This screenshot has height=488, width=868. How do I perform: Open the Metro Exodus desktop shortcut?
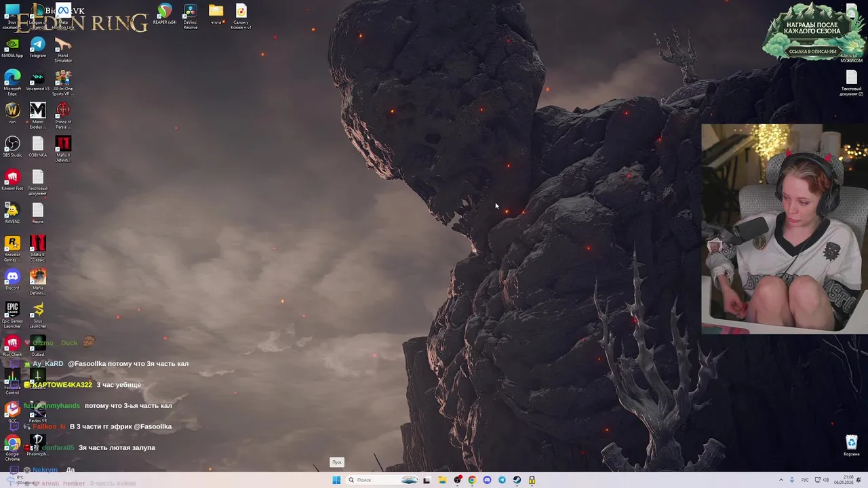37,116
